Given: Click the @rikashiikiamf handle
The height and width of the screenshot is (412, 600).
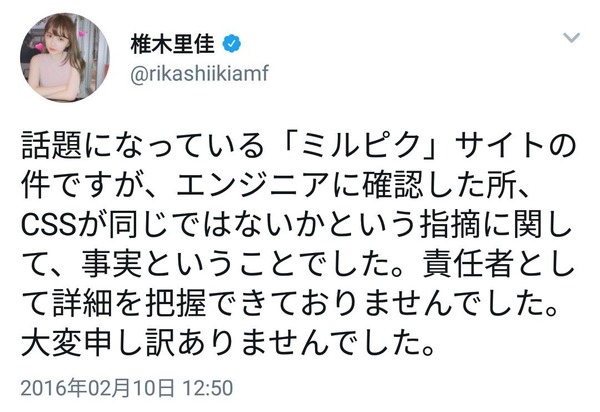Looking at the screenshot, I should [199, 73].
